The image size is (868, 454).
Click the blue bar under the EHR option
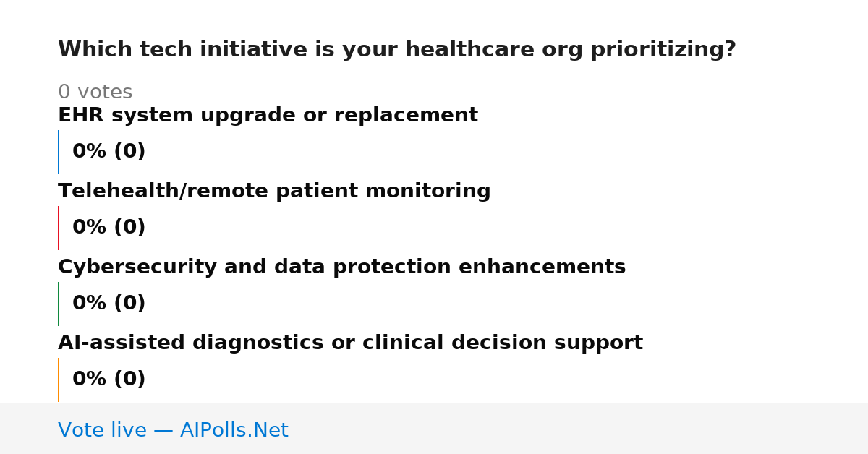point(58,152)
